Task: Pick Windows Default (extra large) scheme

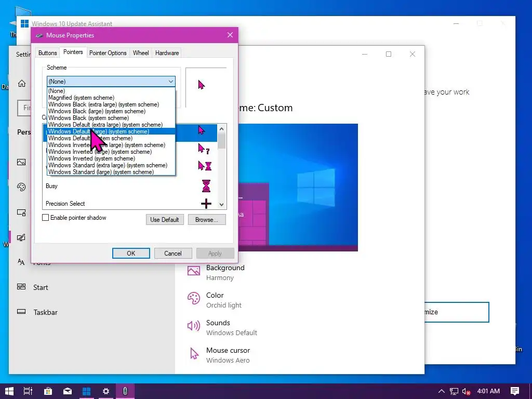Action: tap(111, 125)
